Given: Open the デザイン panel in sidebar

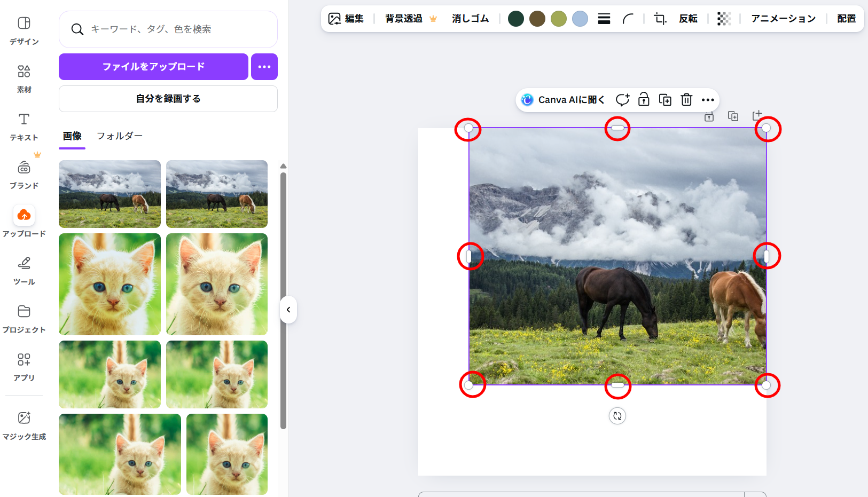Looking at the screenshot, I should [x=24, y=30].
